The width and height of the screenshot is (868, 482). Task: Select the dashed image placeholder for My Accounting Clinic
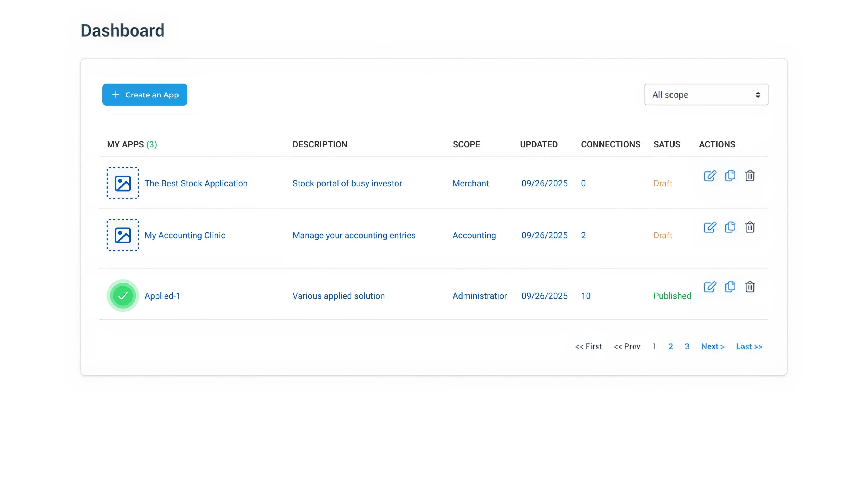pos(123,235)
